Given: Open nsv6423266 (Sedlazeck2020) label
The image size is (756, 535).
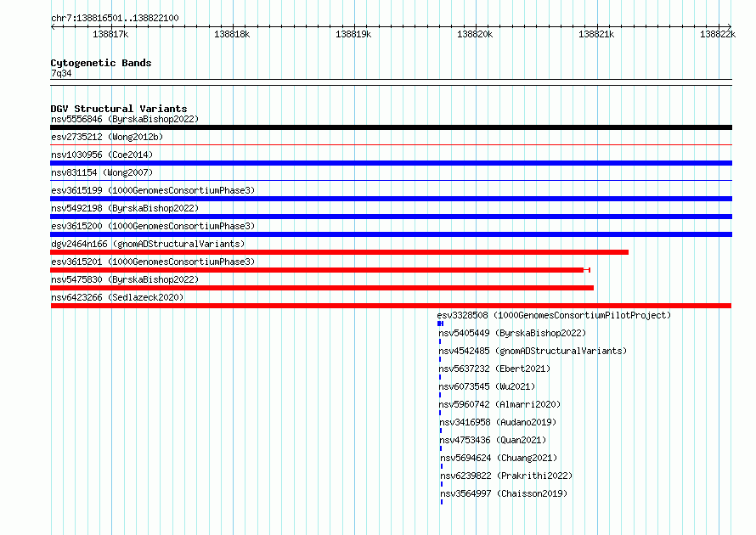Looking at the screenshot, I should tap(117, 297).
